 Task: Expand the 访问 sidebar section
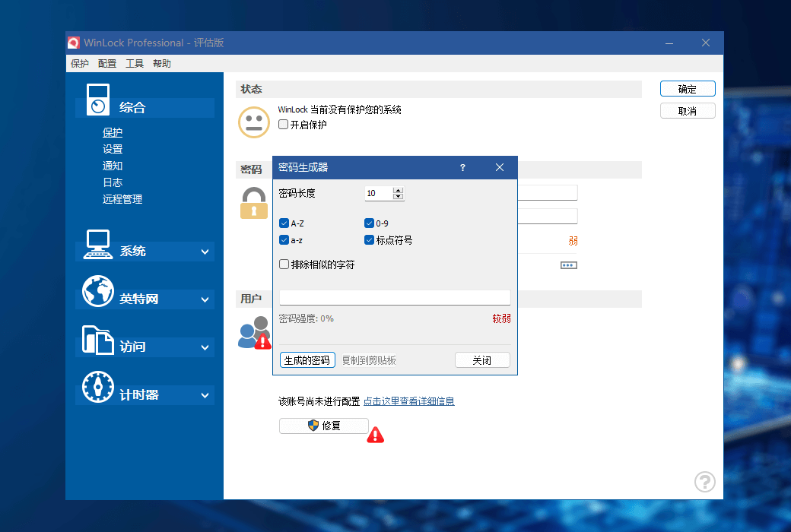click(x=205, y=347)
